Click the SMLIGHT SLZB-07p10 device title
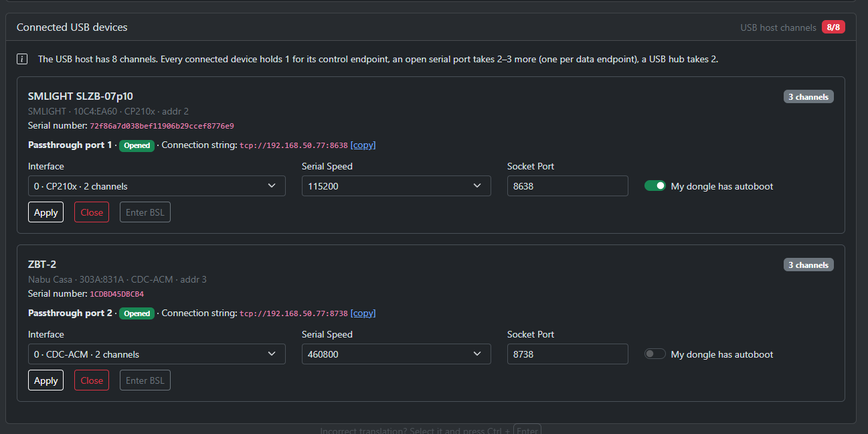Viewport: 868px width, 434px height. coord(80,96)
